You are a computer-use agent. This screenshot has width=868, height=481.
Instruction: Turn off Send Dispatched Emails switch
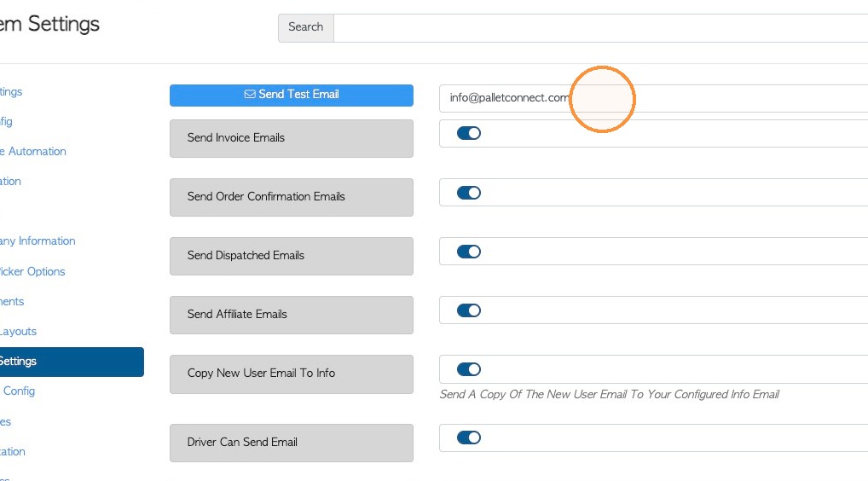pyautogui.click(x=469, y=252)
